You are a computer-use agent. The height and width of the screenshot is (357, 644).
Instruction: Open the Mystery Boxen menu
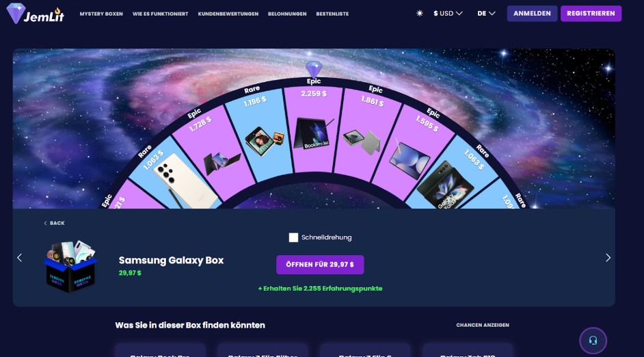click(x=101, y=14)
